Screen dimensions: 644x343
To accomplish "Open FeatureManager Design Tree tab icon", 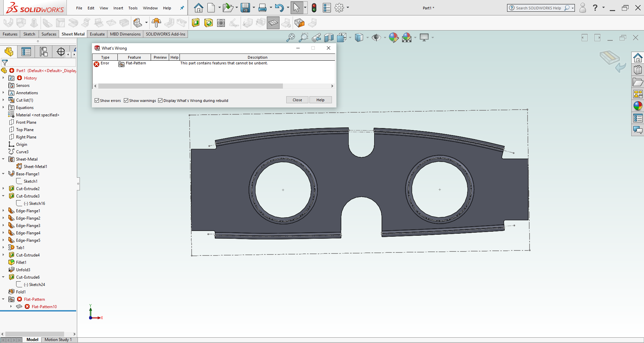I will pyautogui.click(x=9, y=52).
